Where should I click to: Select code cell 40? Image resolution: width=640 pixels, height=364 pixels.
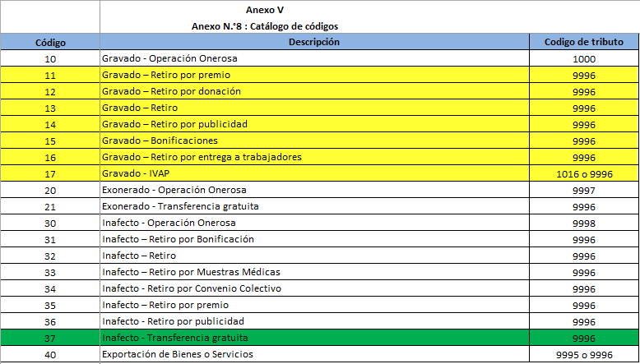point(50,354)
